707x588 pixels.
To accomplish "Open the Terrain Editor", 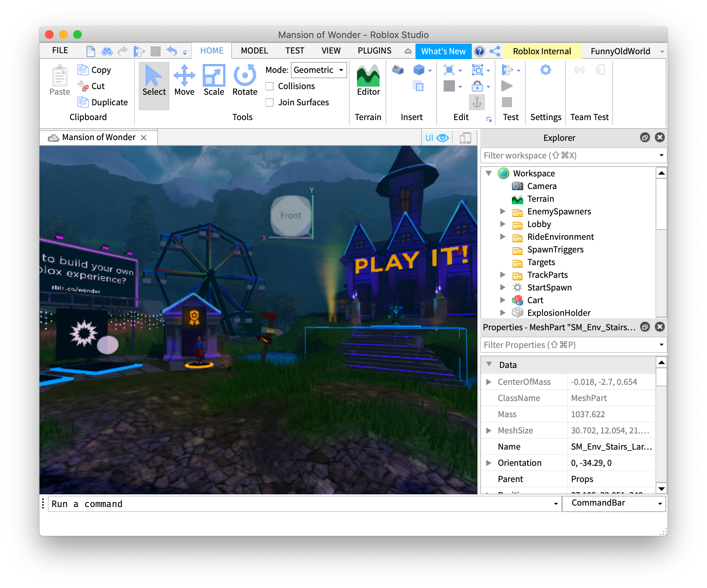I will (368, 81).
